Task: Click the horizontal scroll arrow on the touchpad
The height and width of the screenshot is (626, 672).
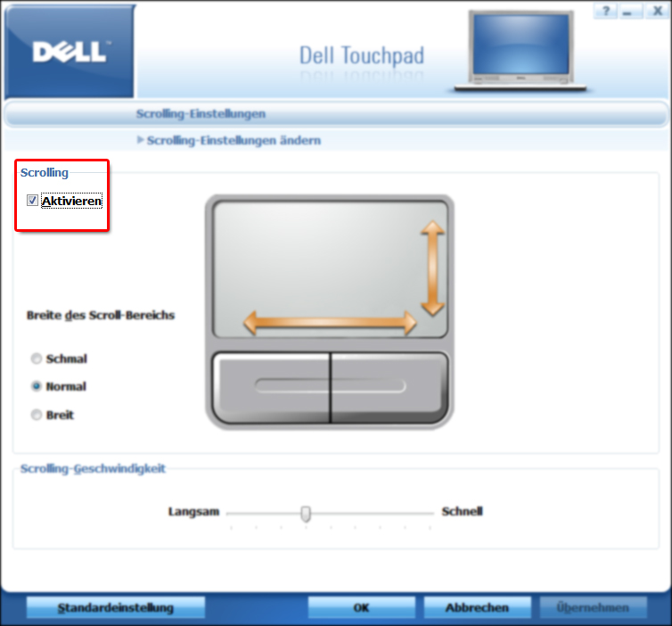Action: (x=330, y=323)
